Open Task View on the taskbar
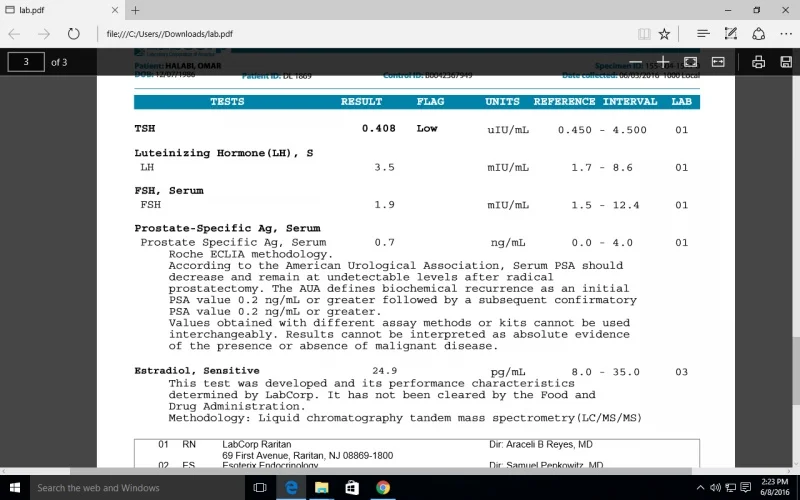This screenshot has width=800, height=500. pos(260,488)
